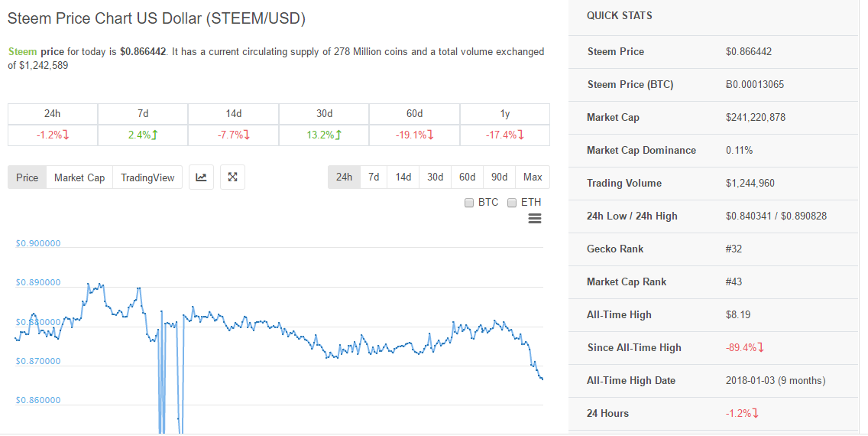Show the 30d chart range

436,177
